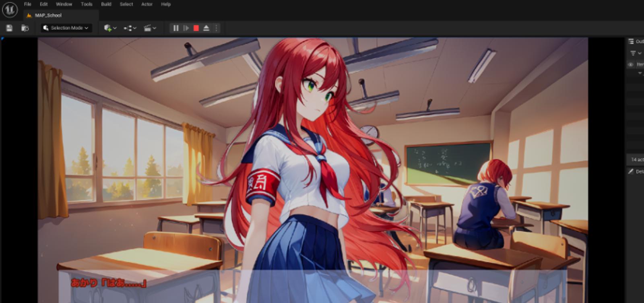
Task: Open the Build menu
Action: (106, 4)
